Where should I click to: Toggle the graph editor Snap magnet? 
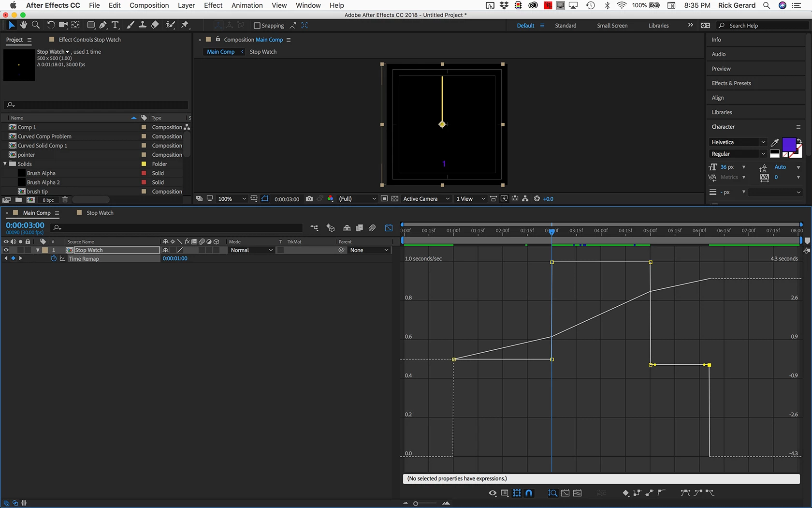coord(529,493)
